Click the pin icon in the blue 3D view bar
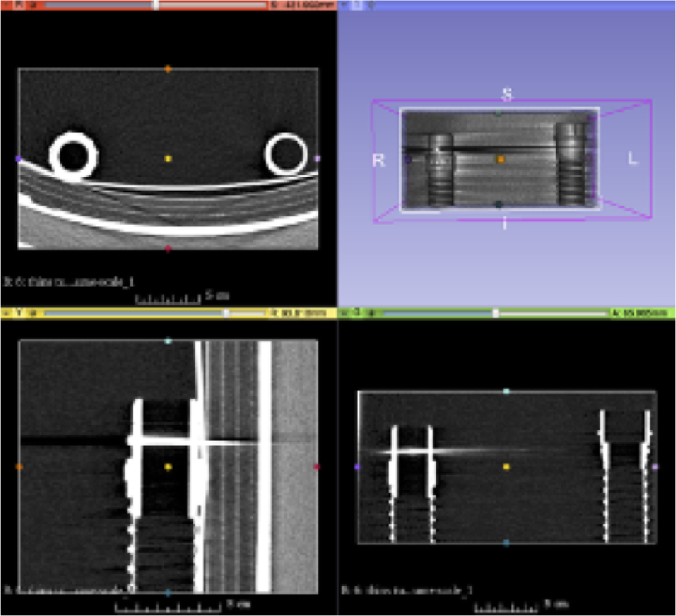 click(344, 5)
